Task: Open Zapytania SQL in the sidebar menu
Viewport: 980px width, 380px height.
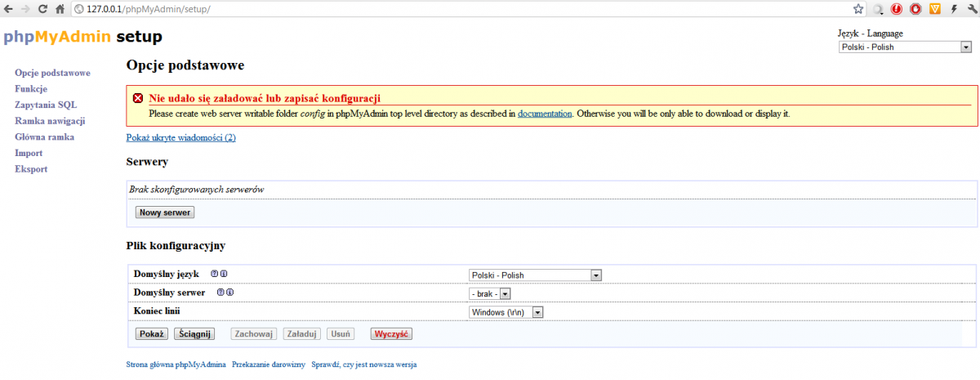Action: 46,105
